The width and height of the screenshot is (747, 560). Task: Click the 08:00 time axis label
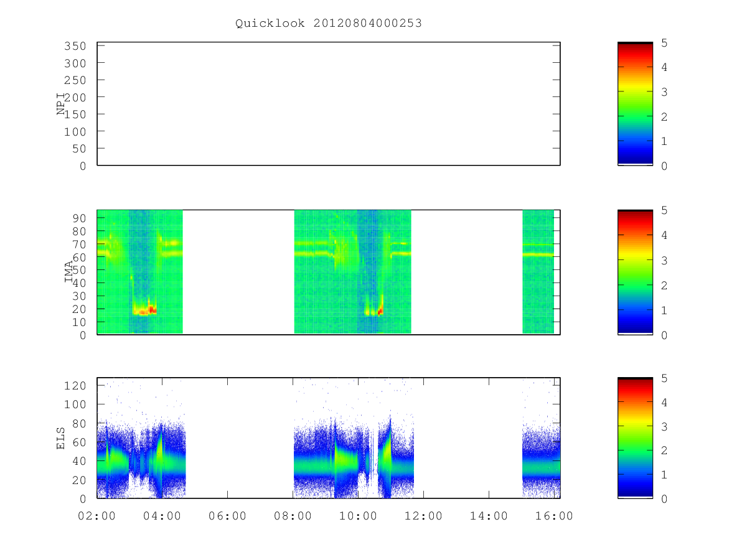[293, 516]
